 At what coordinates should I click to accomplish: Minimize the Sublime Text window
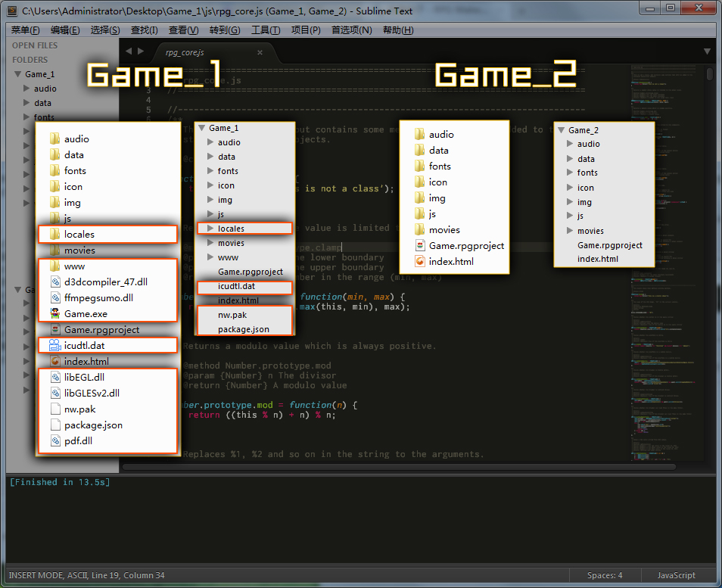(650, 8)
